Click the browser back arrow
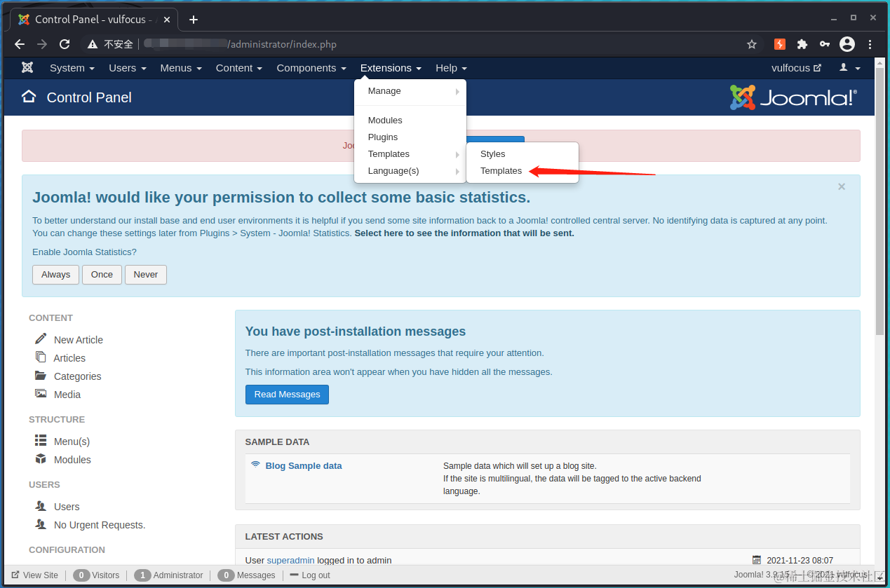The image size is (890, 588). pos(20,44)
